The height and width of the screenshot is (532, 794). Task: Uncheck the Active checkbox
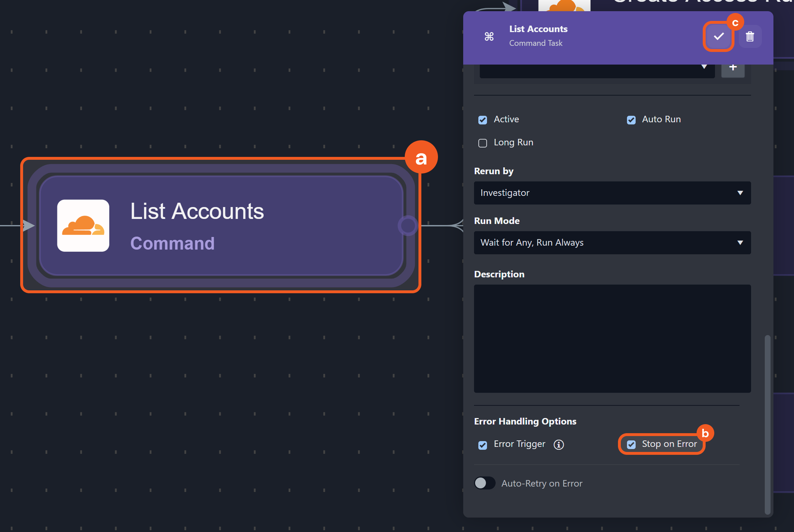[x=483, y=120]
